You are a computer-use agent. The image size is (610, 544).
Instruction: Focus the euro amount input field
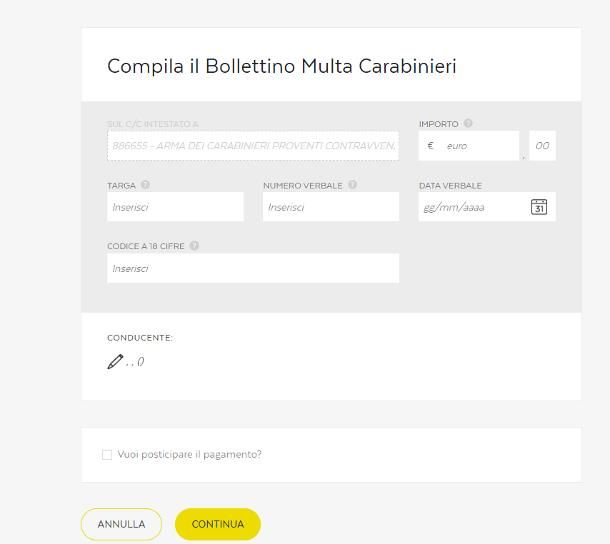pos(478,146)
